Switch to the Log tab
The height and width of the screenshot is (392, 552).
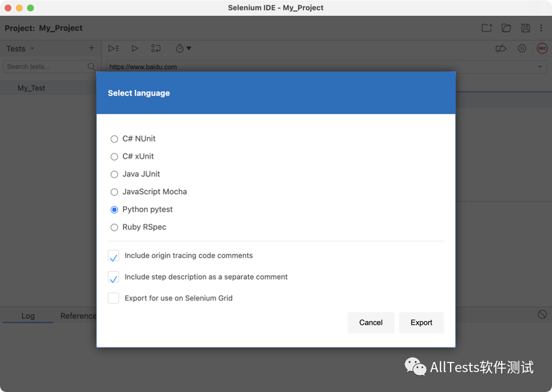[28, 316]
